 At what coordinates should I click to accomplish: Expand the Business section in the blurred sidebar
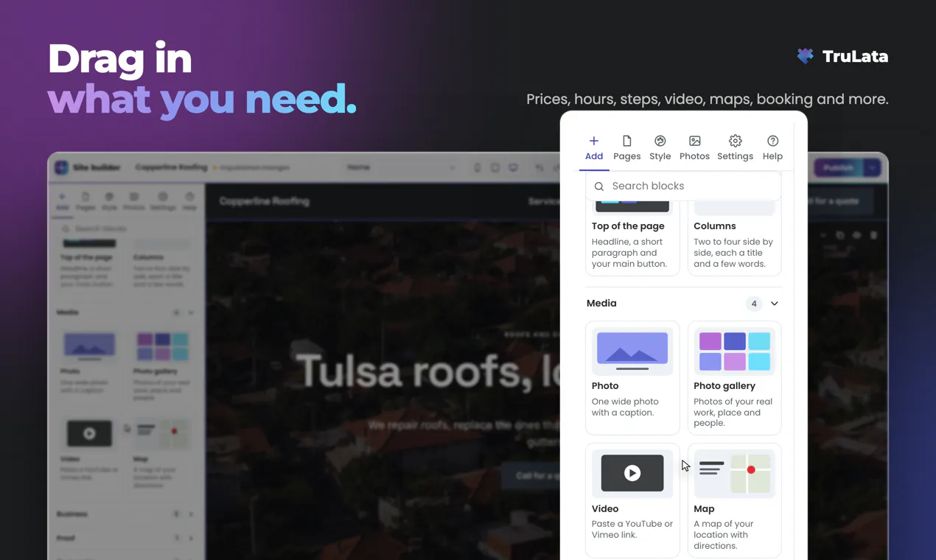[x=125, y=514]
